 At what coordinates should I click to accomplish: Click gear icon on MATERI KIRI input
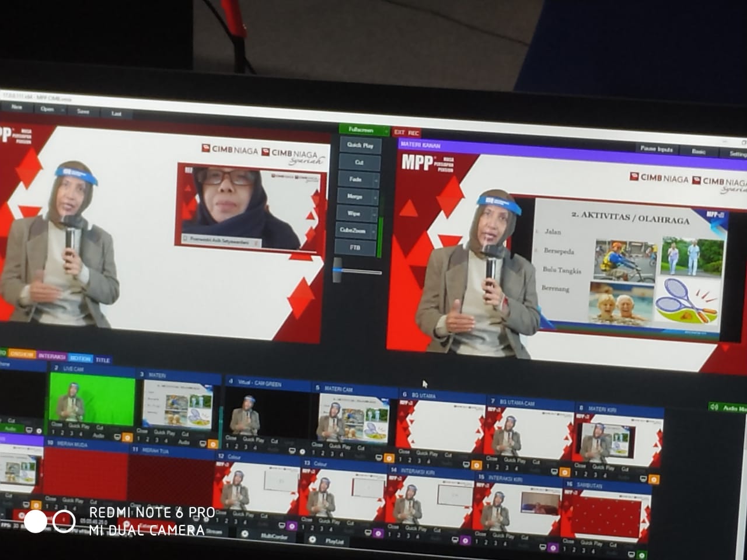[654, 480]
